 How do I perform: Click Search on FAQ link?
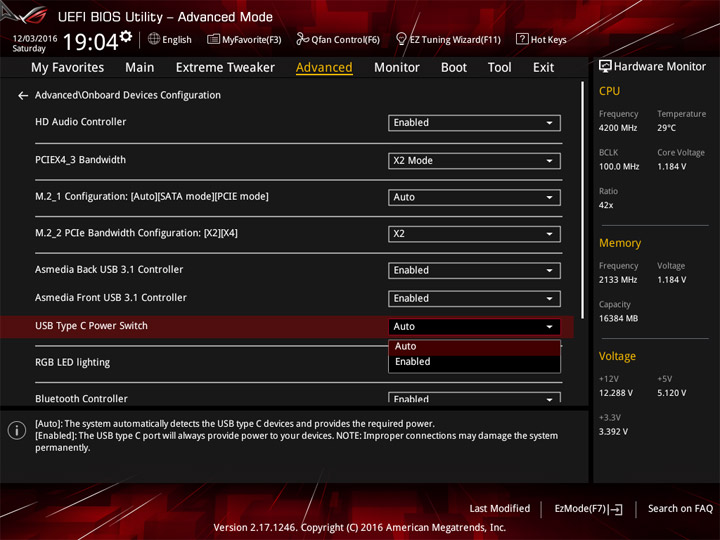click(x=680, y=508)
